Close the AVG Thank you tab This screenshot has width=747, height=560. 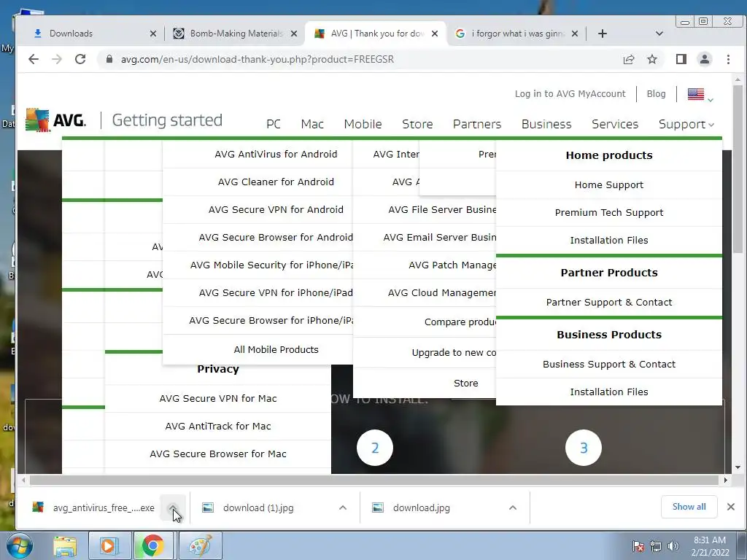[435, 34]
